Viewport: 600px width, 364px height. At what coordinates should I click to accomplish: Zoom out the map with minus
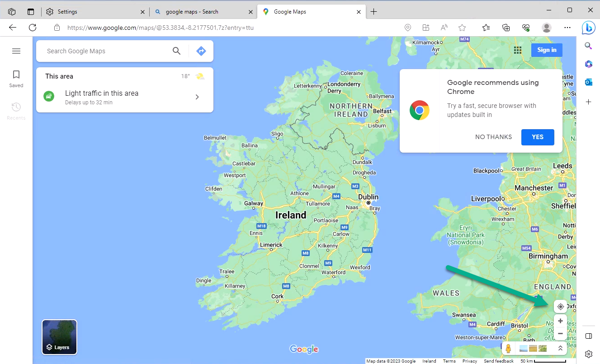tap(561, 333)
